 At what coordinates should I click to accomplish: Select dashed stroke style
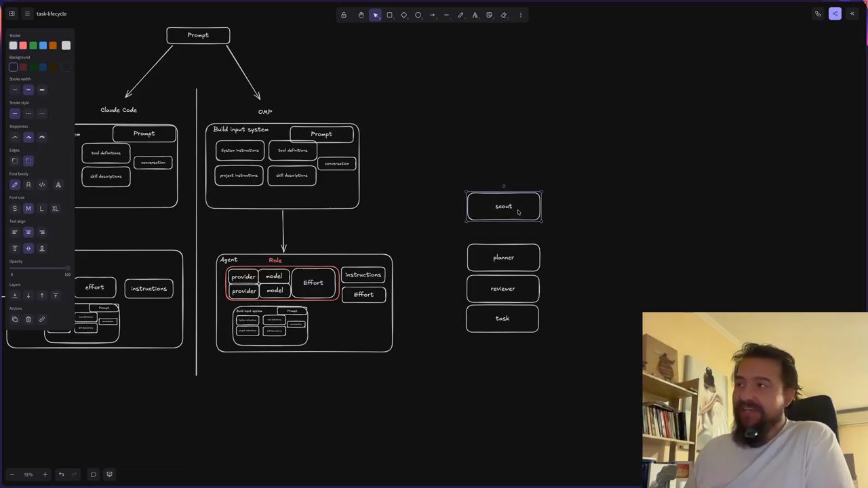(28, 113)
